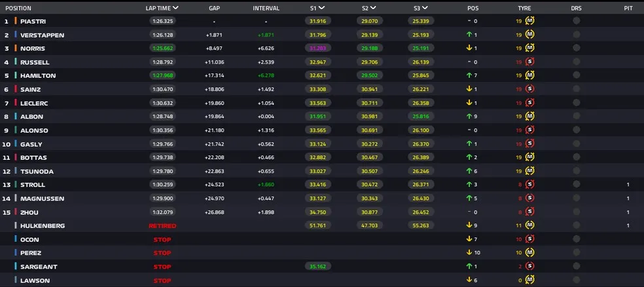
Task: Click Stroll's DRS indicator dot
Action: coord(576,185)
